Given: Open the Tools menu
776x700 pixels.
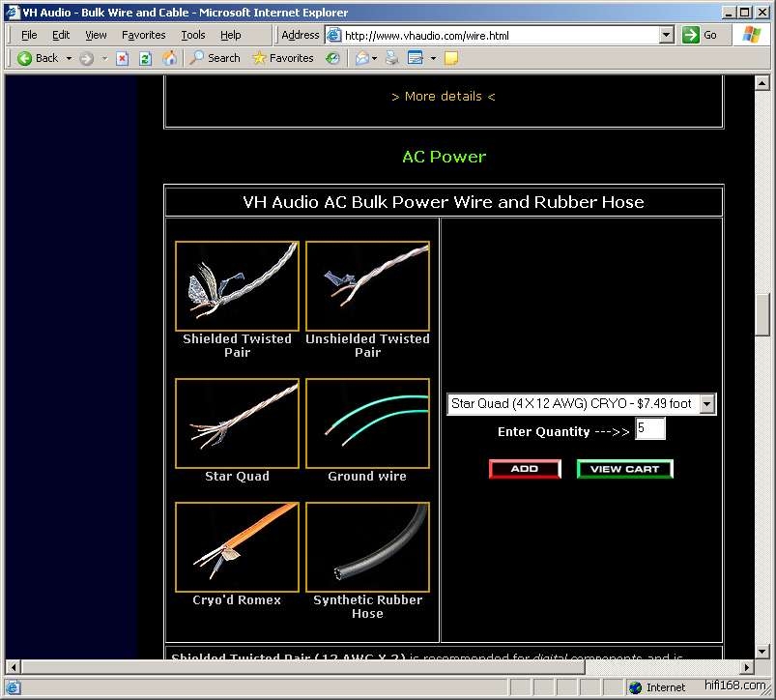Looking at the screenshot, I should coord(193,35).
